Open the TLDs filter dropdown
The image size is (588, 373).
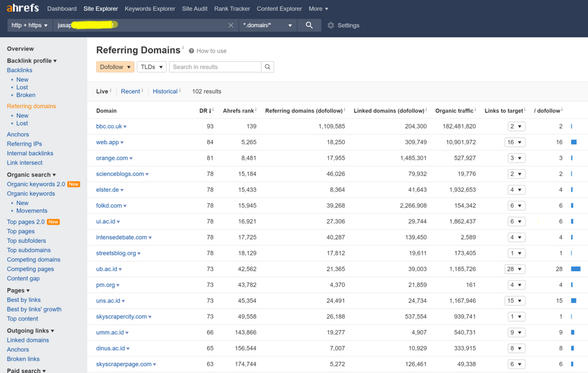click(152, 67)
